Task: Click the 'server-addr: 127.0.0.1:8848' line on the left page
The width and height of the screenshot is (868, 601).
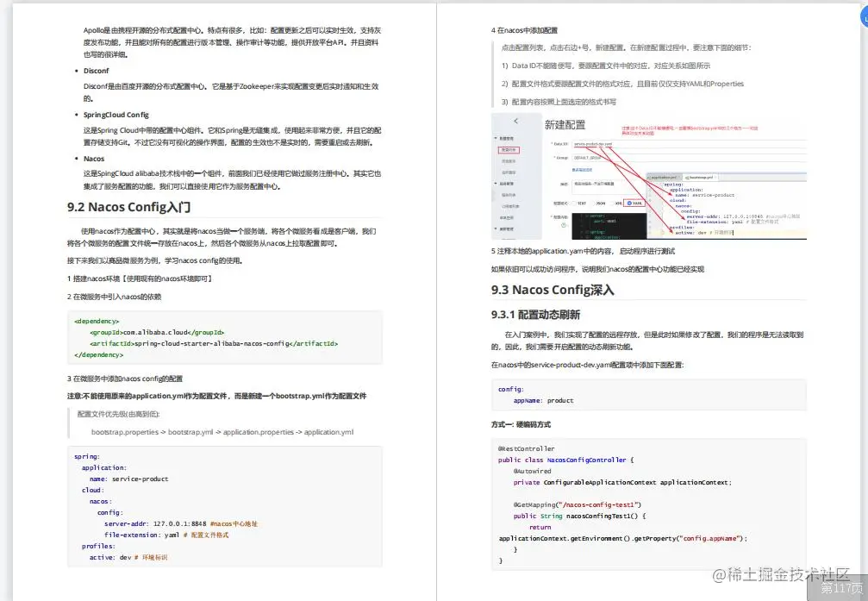Action: [181, 523]
